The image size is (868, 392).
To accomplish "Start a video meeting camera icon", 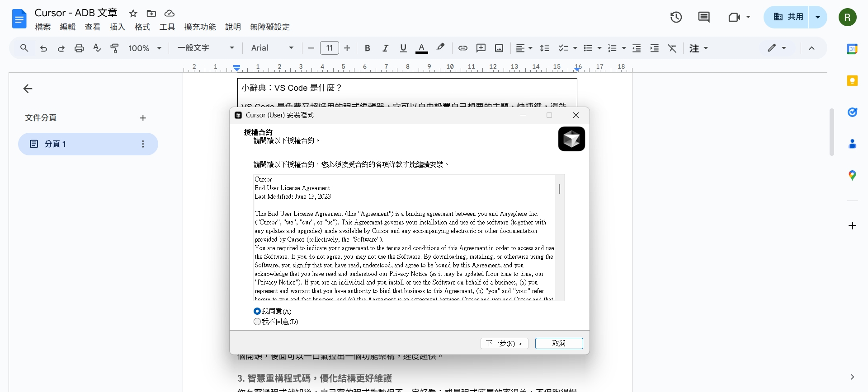I will [x=734, y=17].
